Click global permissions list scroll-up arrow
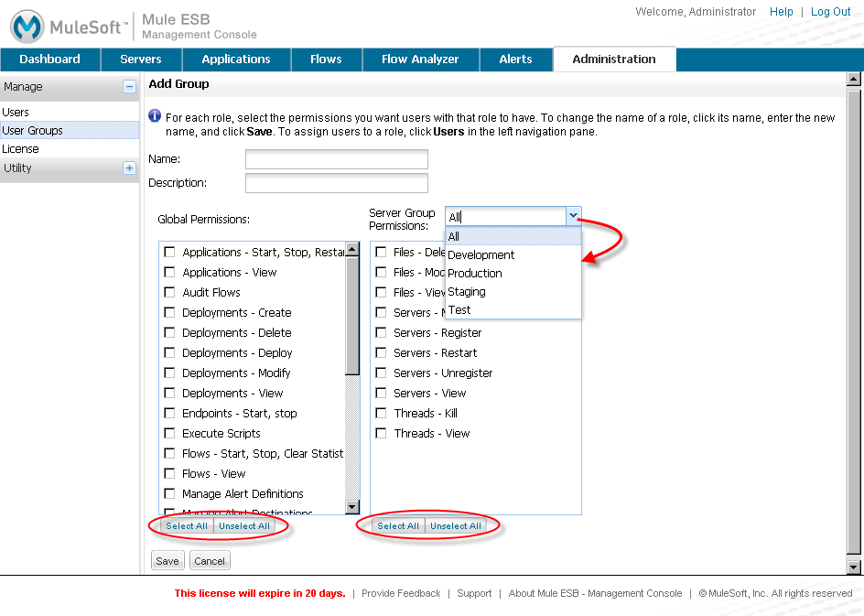This screenshot has height=616, width=864. 352,250
